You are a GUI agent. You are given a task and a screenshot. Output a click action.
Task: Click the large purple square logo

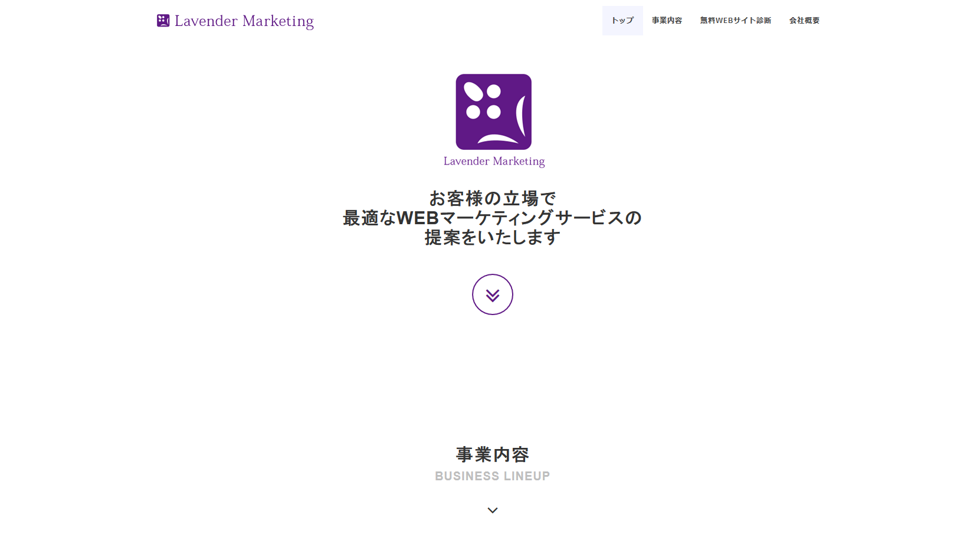coord(493,112)
